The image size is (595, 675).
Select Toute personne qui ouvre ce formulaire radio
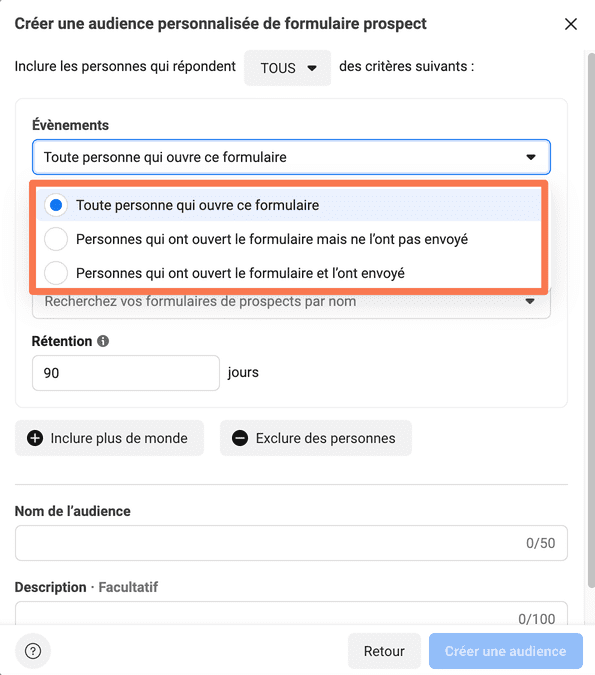pos(56,205)
